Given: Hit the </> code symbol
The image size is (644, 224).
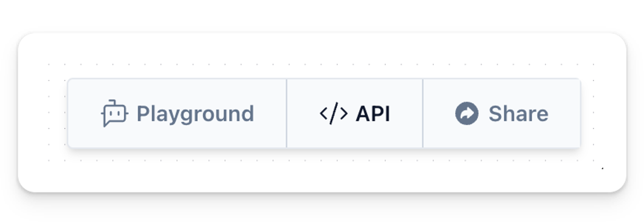Looking at the screenshot, I should (x=334, y=113).
